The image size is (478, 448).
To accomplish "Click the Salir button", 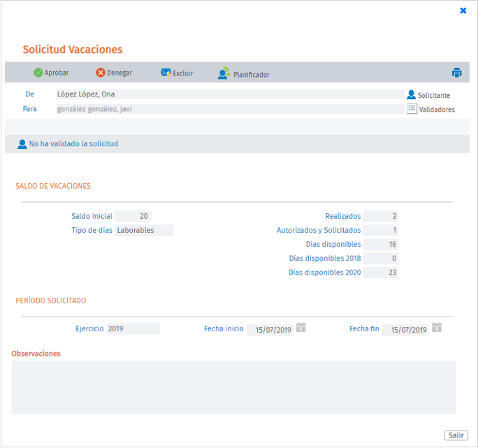I will [456, 435].
